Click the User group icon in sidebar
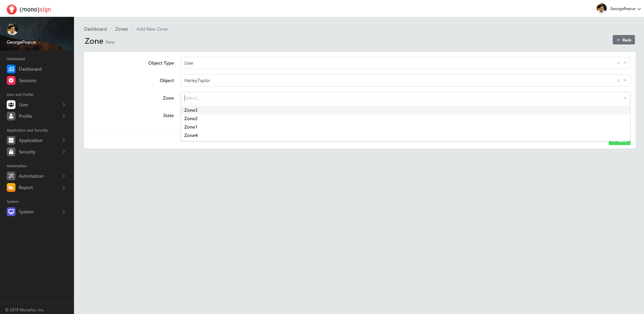Screen dimensions: 644x314 [11, 105]
